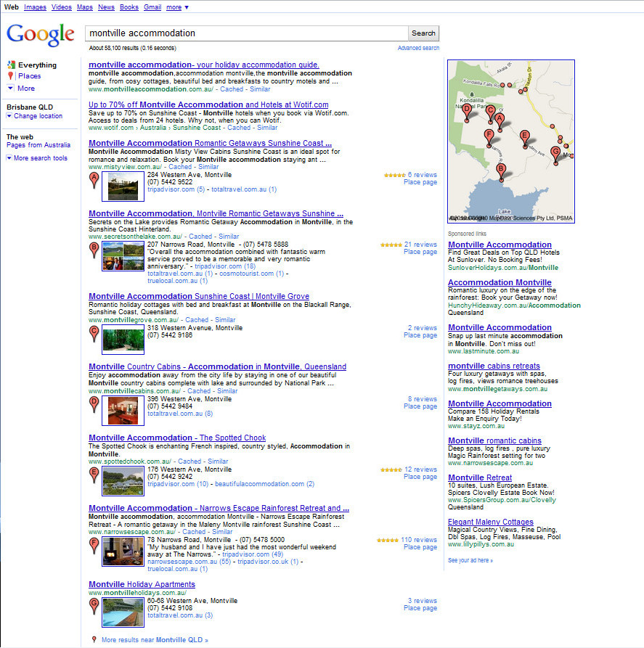
Task: Open the Montville Country Cabins result
Action: tap(218, 366)
